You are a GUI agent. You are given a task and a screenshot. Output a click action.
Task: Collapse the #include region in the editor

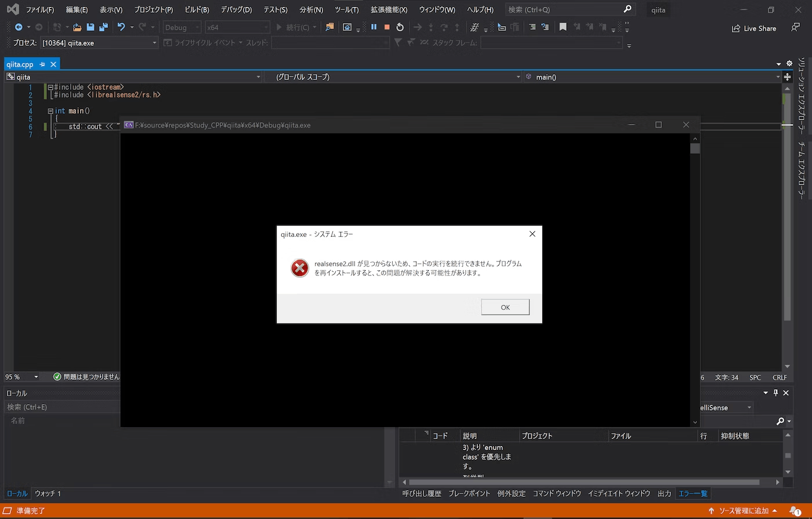point(50,88)
